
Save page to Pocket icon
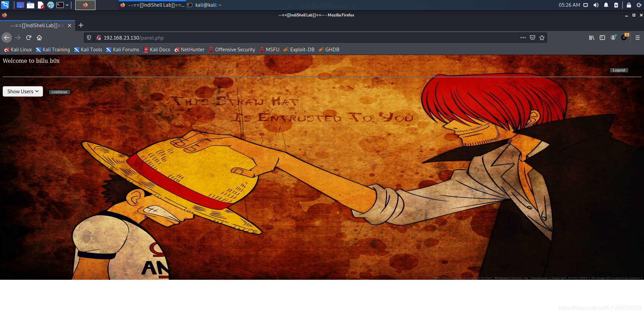click(533, 38)
